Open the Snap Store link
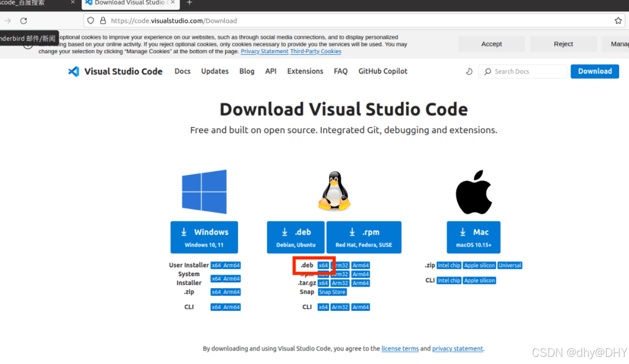 click(x=332, y=292)
